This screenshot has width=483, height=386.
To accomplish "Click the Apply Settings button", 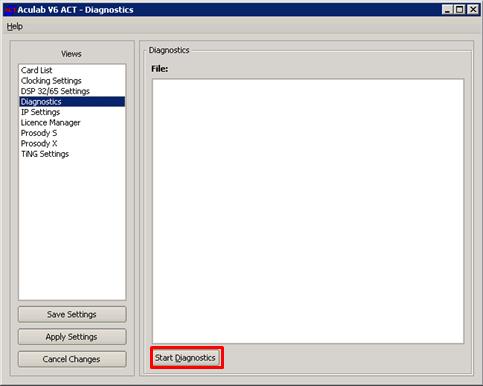I will pos(72,337).
